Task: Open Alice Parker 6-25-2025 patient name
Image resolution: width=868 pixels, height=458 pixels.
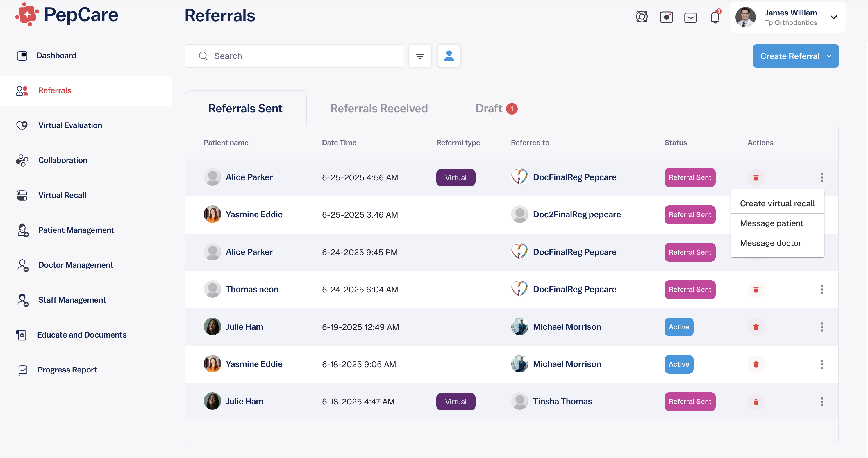Action: click(249, 177)
